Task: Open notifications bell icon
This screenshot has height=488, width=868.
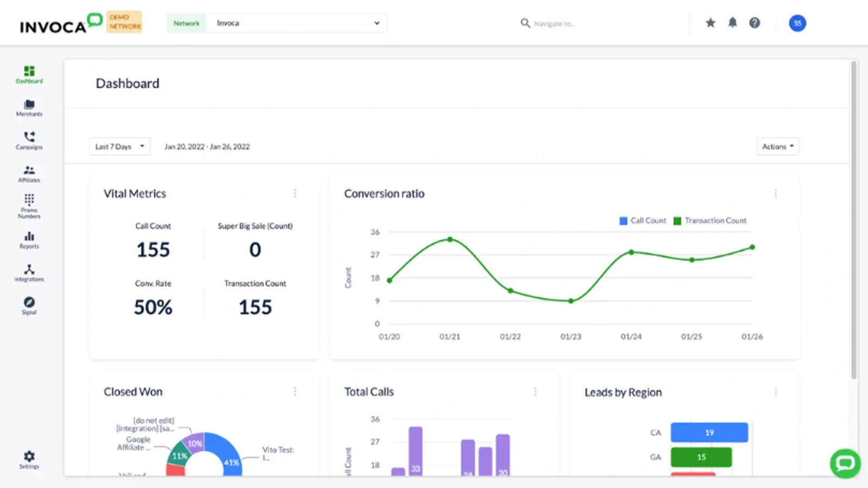Action: point(732,23)
